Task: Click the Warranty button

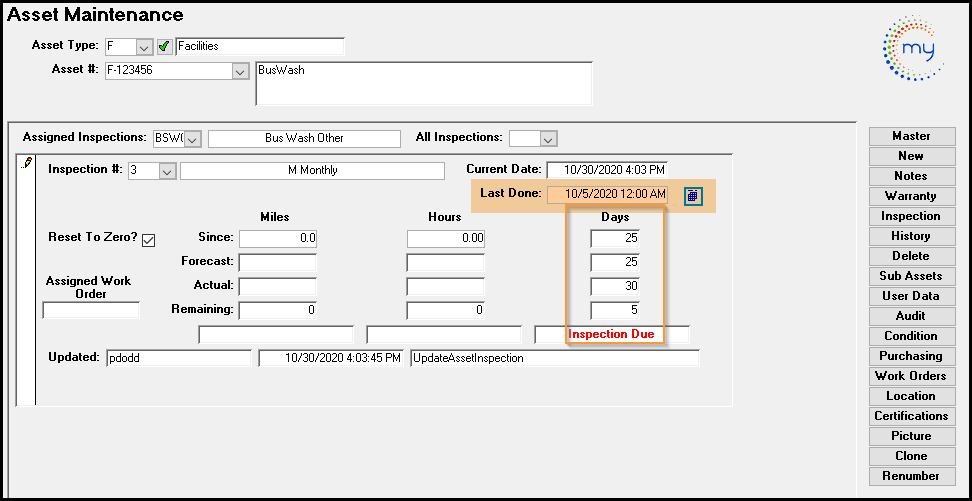Action: click(911, 196)
